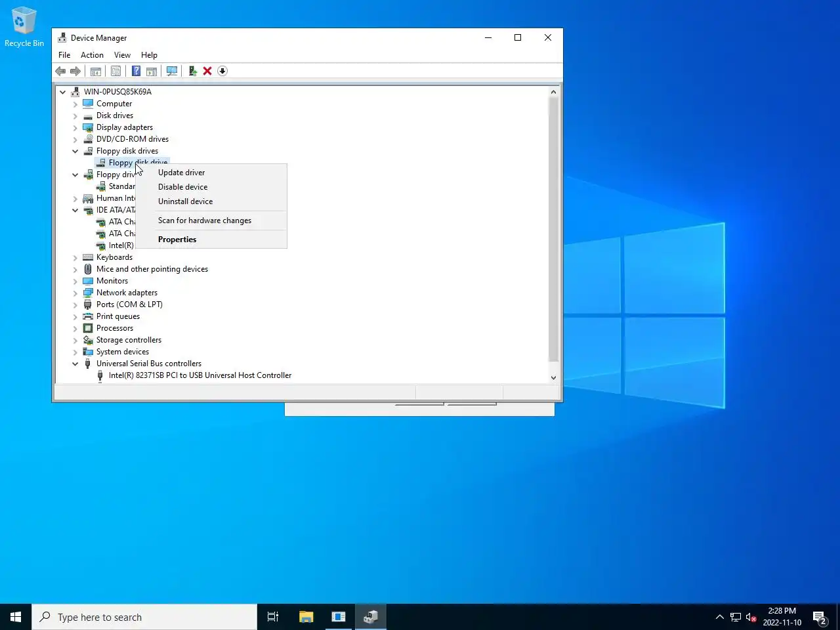Select the Mice and other pointing devices icon

coord(88,269)
